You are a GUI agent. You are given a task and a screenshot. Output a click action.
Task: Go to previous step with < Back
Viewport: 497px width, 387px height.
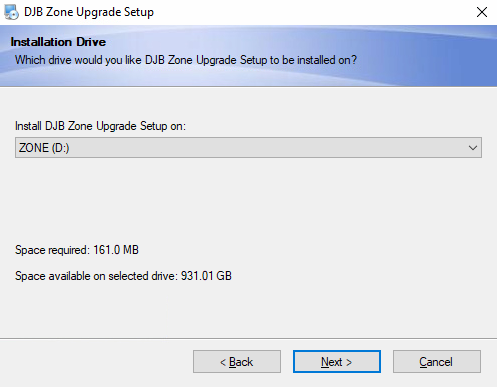[237, 362]
